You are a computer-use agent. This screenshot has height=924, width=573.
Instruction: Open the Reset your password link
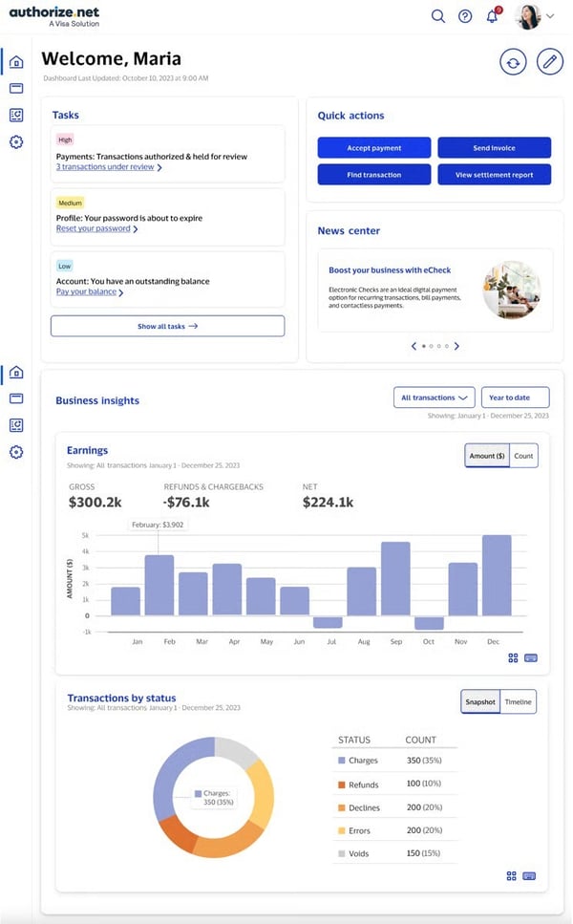93,228
